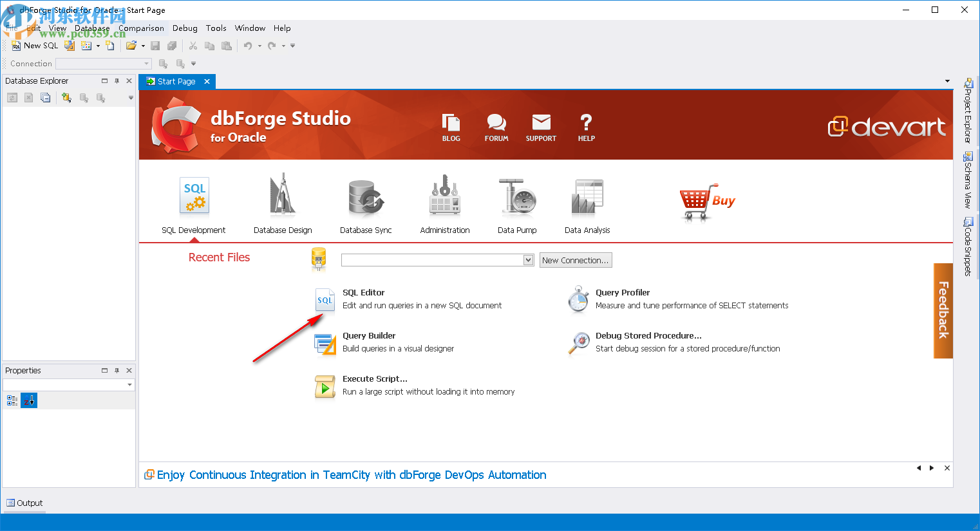This screenshot has height=531, width=980.
Task: Click the Administration icon
Action: [x=444, y=196]
